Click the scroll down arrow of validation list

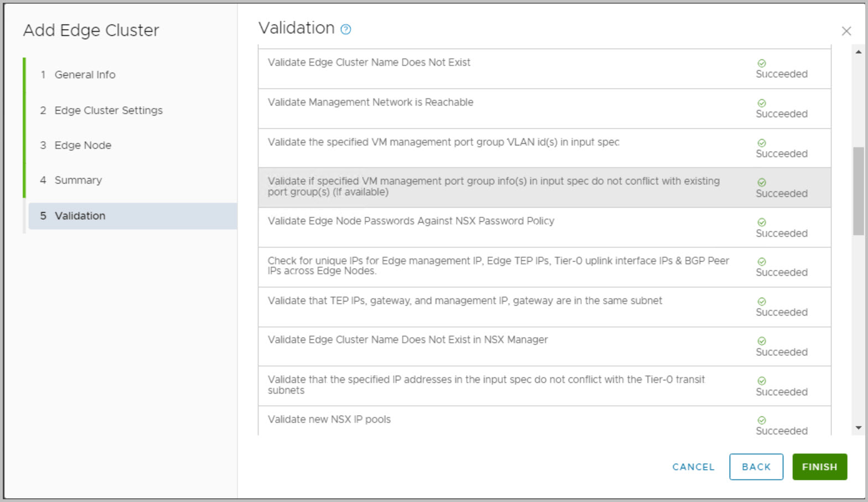[x=858, y=428]
